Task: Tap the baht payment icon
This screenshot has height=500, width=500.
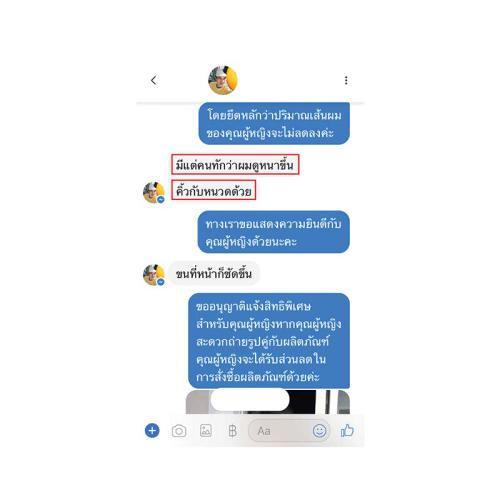Action: tap(232, 431)
